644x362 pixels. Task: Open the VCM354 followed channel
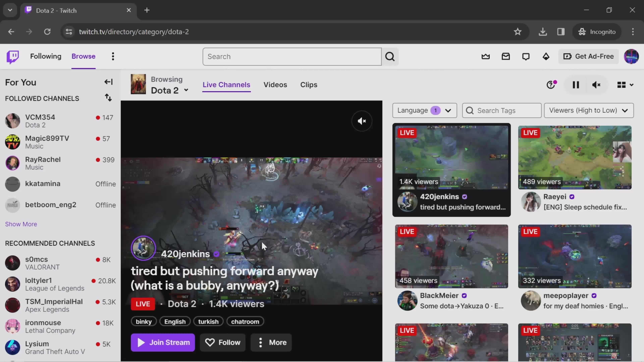60,121
